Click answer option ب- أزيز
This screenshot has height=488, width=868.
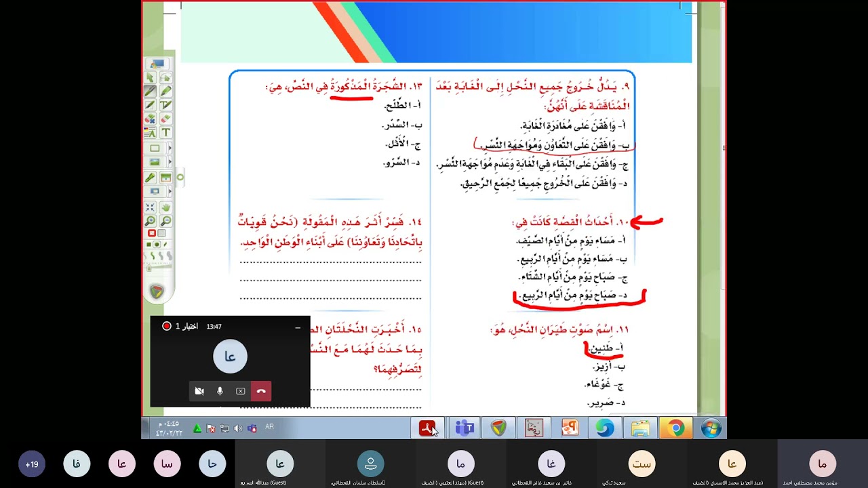[x=610, y=367]
